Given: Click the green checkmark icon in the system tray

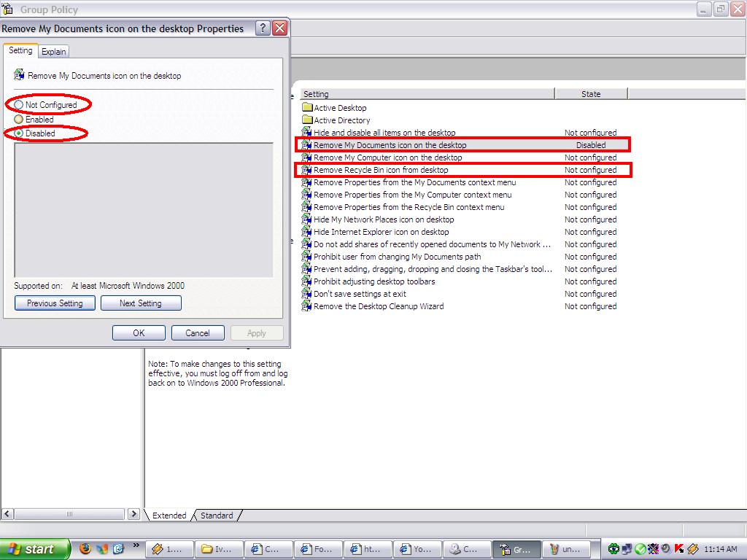Looking at the screenshot, I should [640, 548].
